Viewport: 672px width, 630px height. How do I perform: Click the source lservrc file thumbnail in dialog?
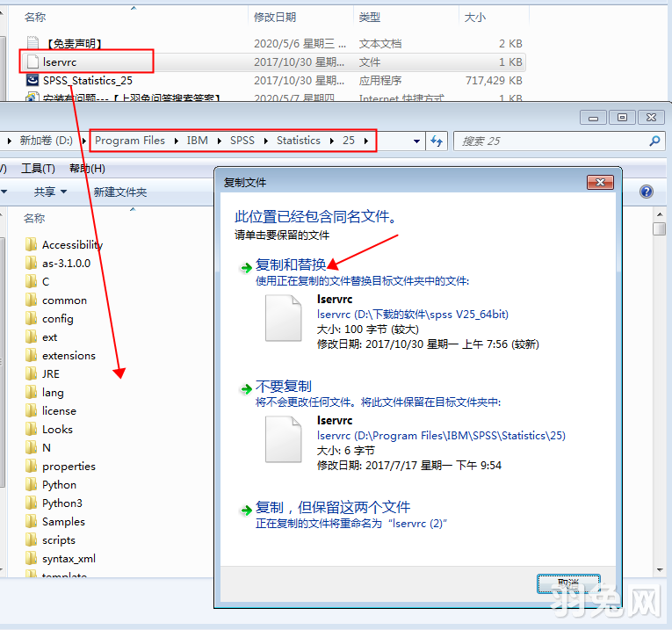pos(283,318)
